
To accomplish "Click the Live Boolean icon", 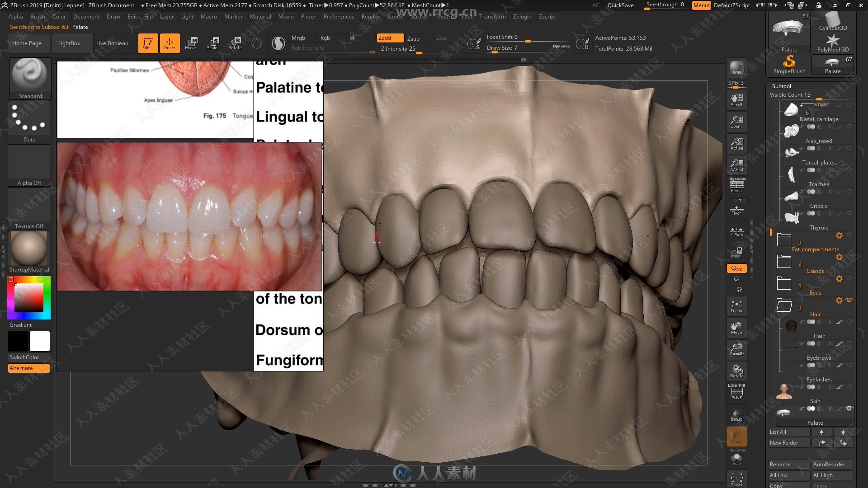I will 112,43.
